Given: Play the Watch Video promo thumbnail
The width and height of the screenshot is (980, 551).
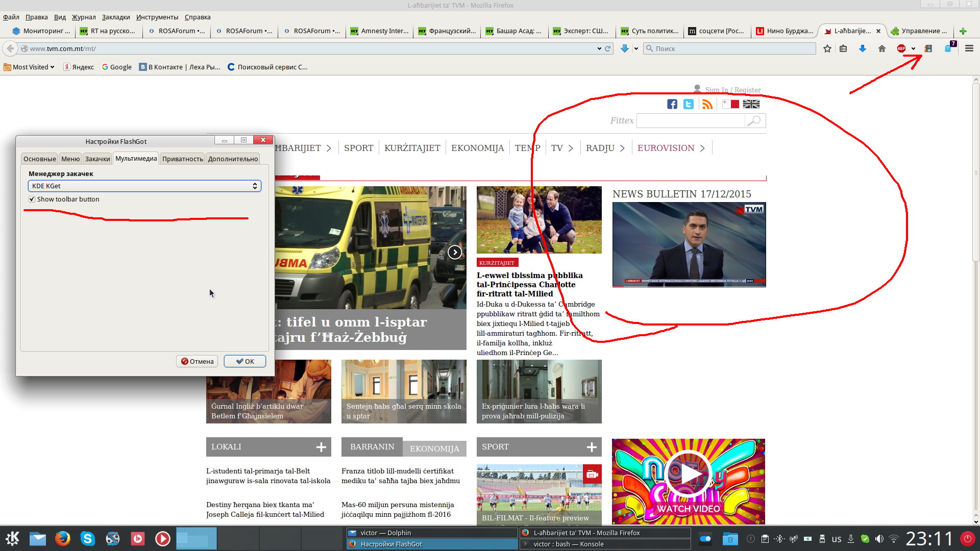Looking at the screenshot, I should pyautogui.click(x=688, y=474).
